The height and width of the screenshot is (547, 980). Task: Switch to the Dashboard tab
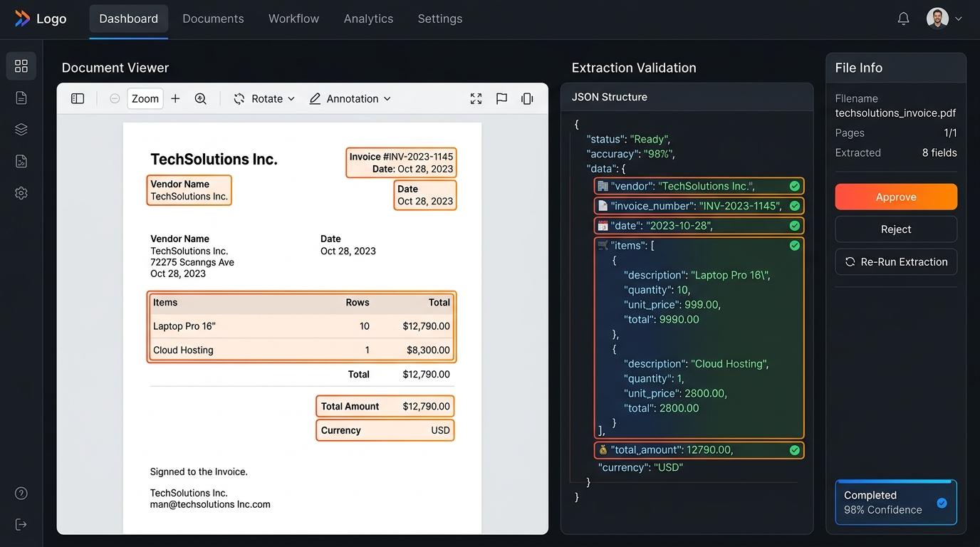click(x=129, y=19)
